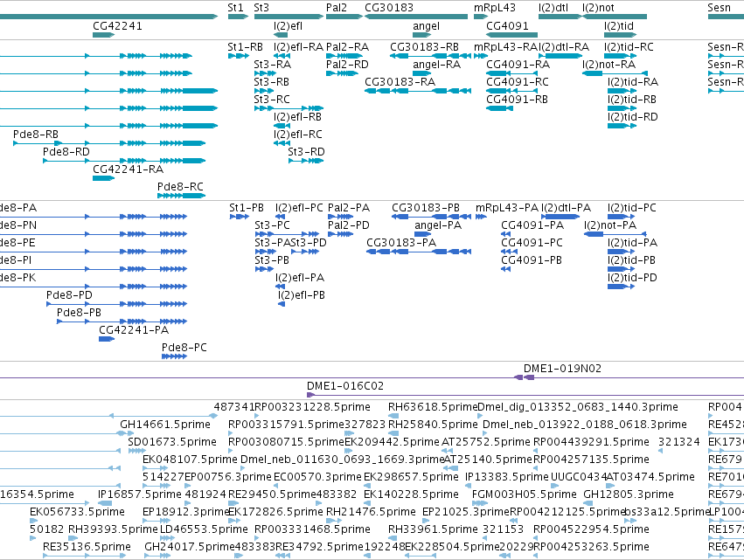Click the GH12805.3prime EST label
This screenshot has height=560, width=744.
629,494
